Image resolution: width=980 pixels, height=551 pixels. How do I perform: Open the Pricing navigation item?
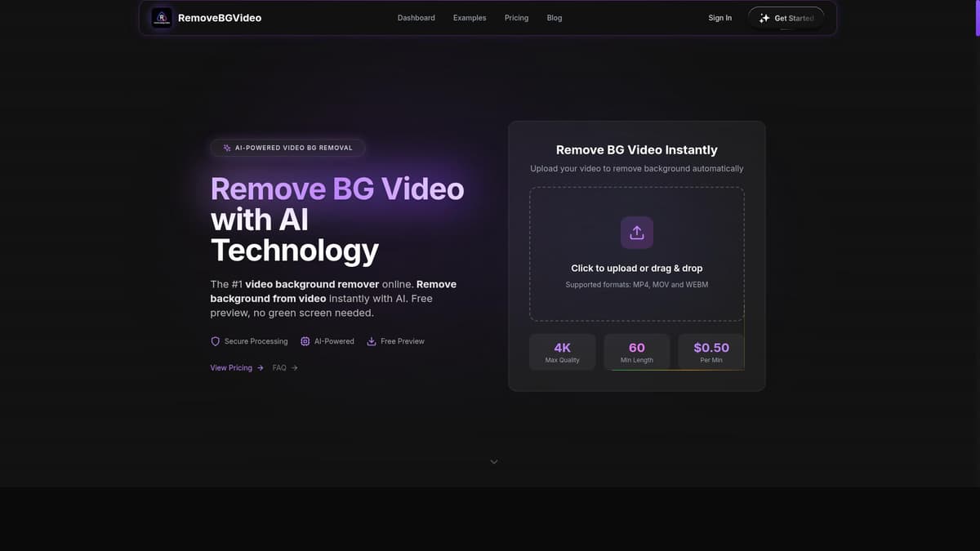click(x=516, y=17)
